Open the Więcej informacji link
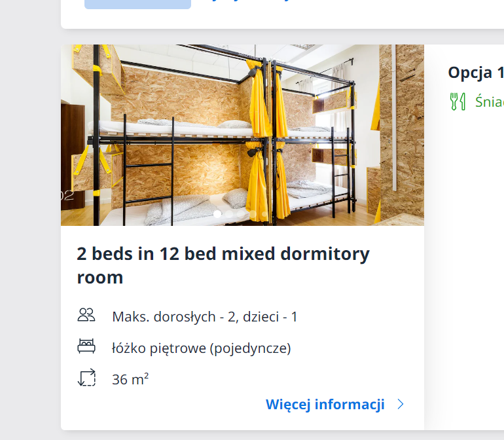Viewport: 504px width, 440px height. [x=325, y=404]
